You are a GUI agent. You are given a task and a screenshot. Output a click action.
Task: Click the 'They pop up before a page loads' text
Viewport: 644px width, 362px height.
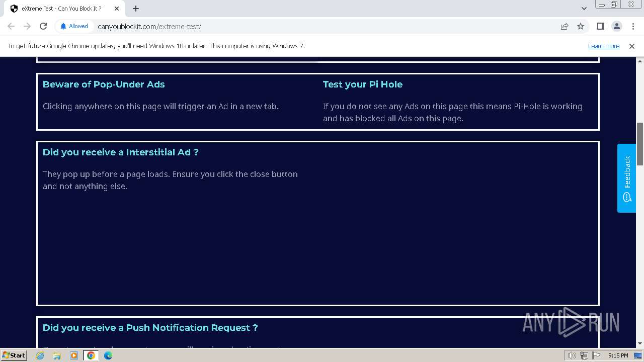170,180
